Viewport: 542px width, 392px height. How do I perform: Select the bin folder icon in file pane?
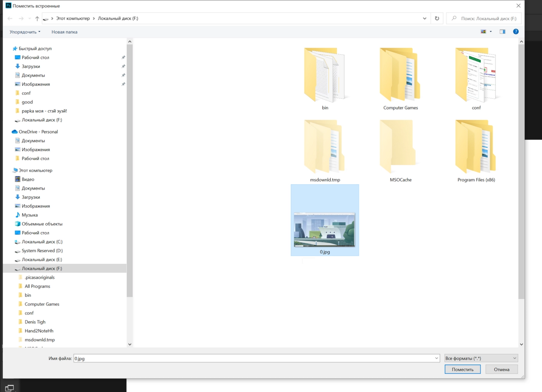(x=325, y=75)
